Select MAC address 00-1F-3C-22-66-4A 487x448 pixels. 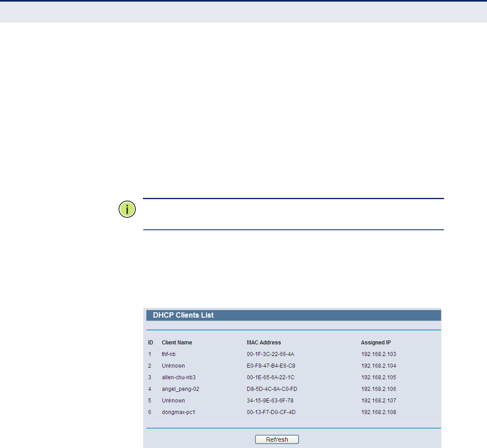pos(271,354)
